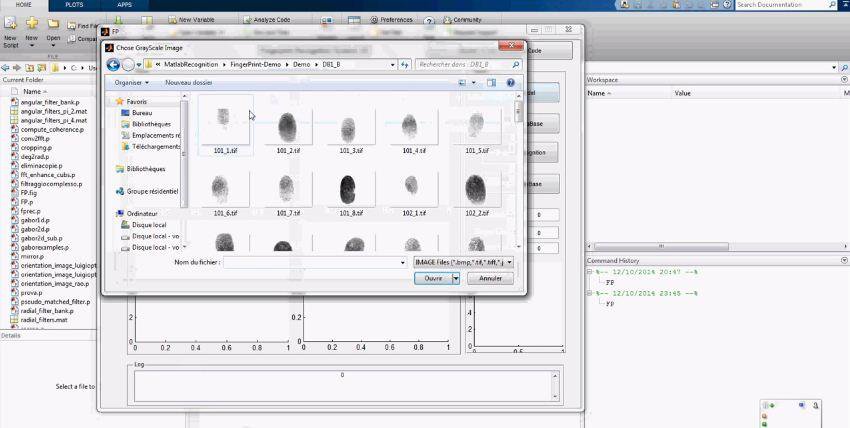Viewport: 850px width, 428px height.
Task: Switch to the PLOTS tab
Action: coord(74,5)
